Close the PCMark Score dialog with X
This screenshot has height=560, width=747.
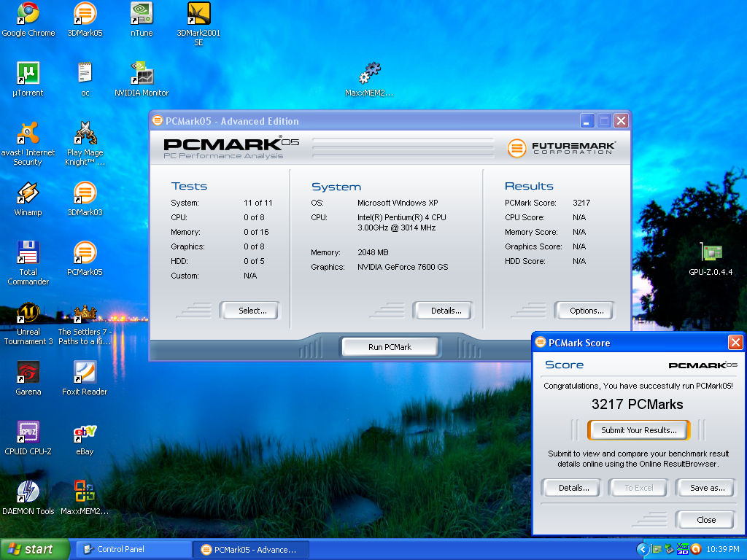click(735, 343)
